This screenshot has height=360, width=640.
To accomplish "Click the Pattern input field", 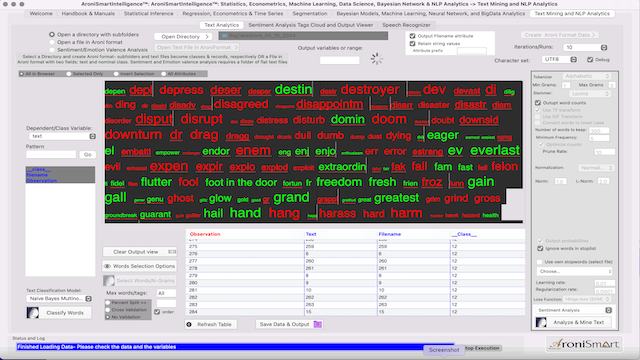I will click(51, 155).
